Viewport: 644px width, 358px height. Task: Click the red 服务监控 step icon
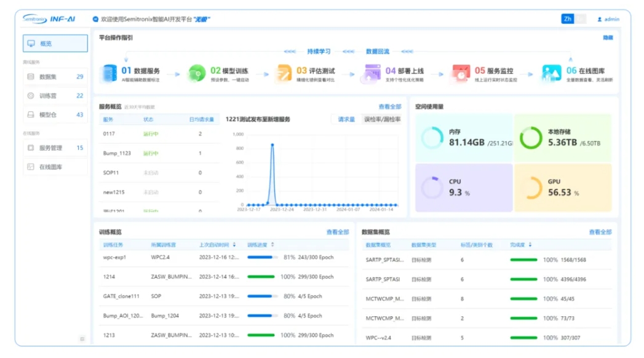461,74
